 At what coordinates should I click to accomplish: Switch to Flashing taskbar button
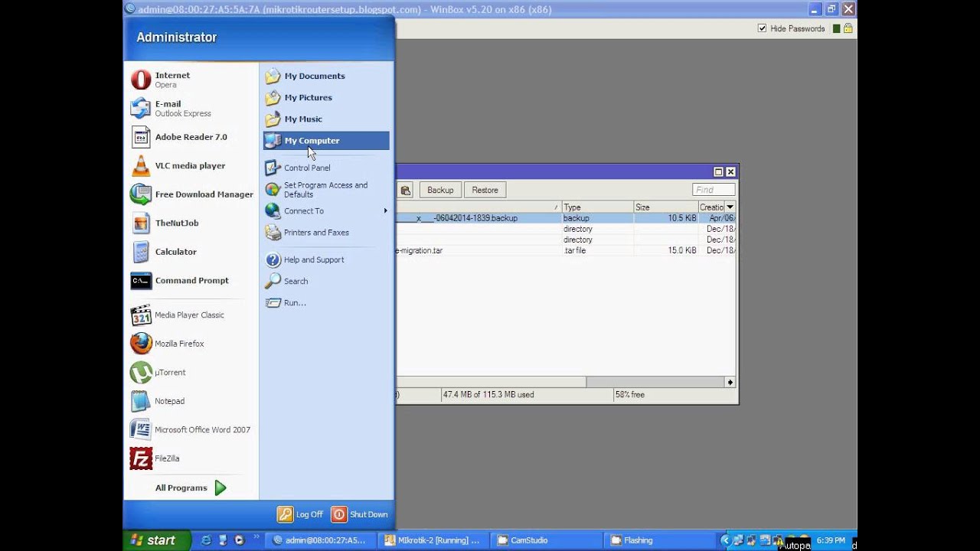661,540
